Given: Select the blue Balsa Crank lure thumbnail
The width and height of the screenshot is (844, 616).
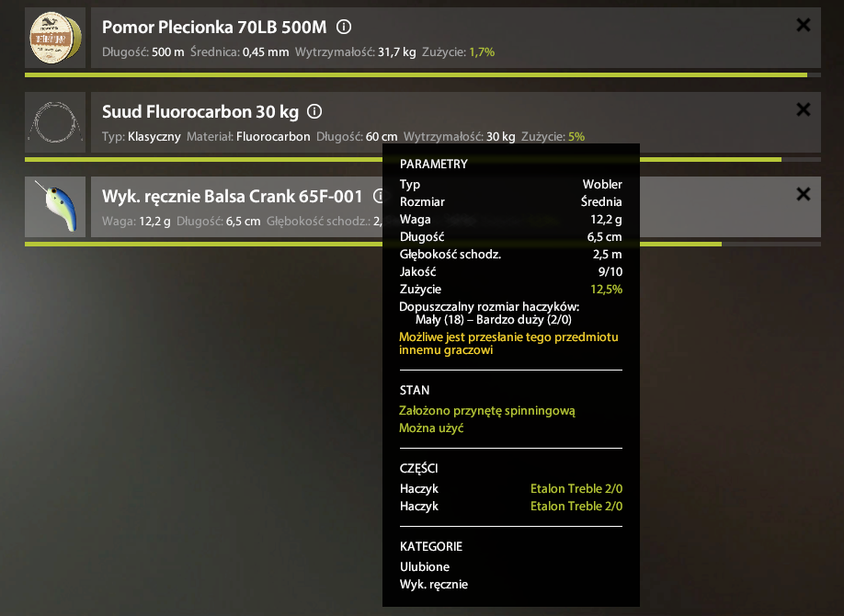Looking at the screenshot, I should point(55,207).
